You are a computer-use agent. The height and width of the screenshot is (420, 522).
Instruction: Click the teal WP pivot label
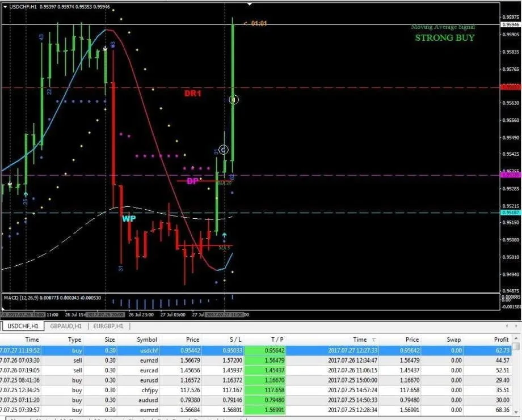tap(129, 218)
